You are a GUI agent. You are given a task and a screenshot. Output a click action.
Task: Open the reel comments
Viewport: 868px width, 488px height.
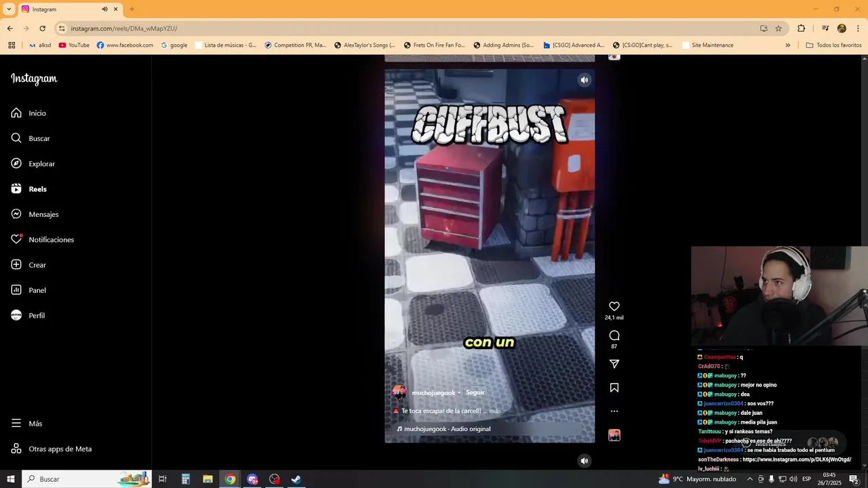click(x=614, y=335)
